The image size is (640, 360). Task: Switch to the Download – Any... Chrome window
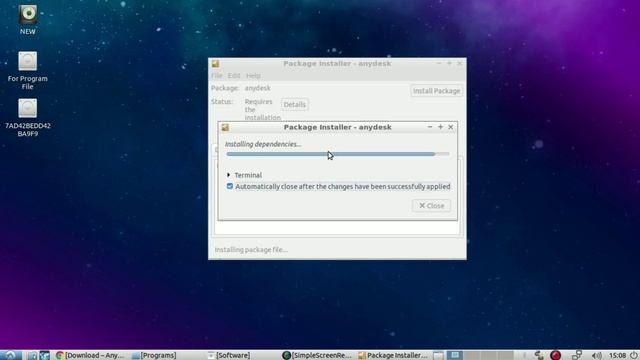click(90, 356)
